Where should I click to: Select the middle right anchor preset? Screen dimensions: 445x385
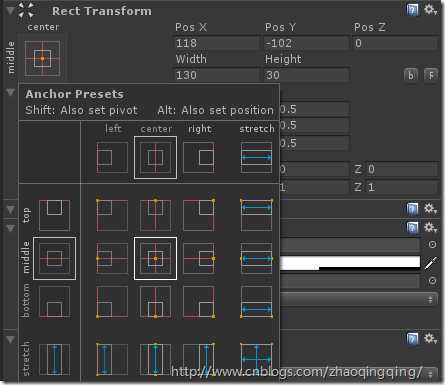point(199,258)
